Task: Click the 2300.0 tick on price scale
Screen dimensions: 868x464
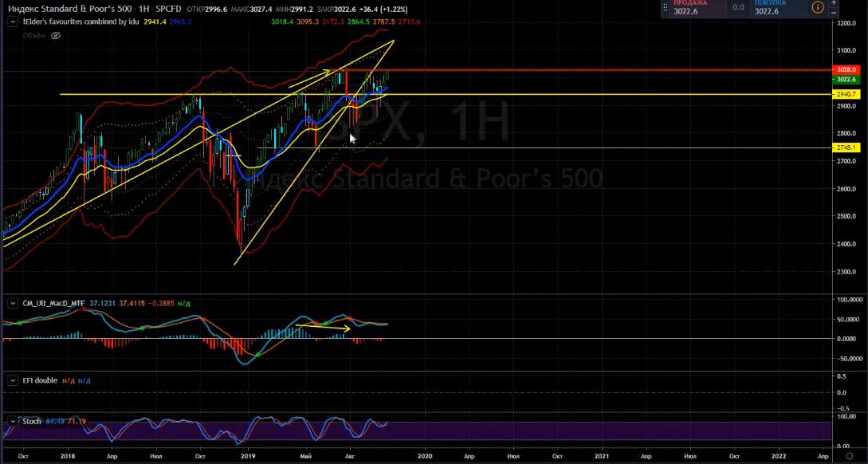Action: pyautogui.click(x=847, y=272)
